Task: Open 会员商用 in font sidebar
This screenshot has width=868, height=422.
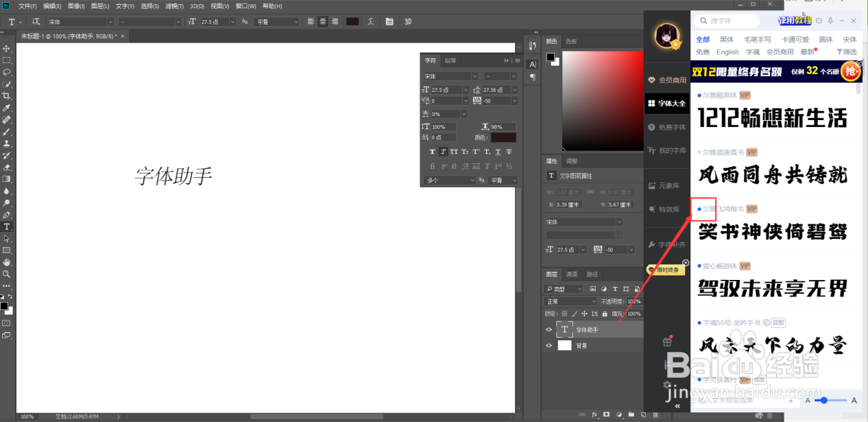Action: [666, 80]
